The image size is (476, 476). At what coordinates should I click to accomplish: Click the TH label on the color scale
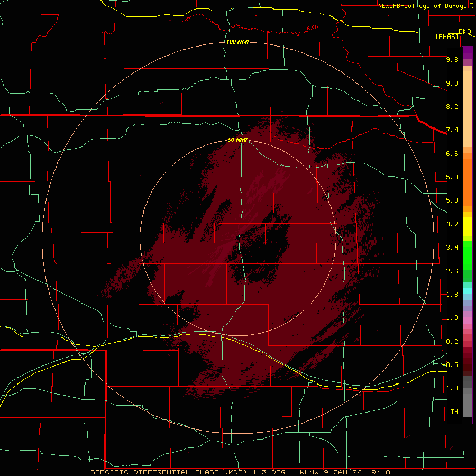click(x=454, y=412)
